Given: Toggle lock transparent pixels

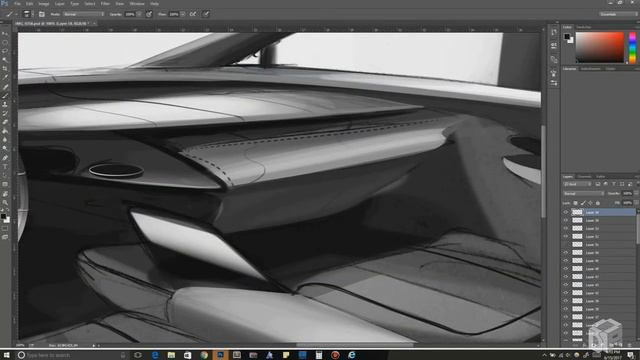Looking at the screenshot, I should pos(576,203).
